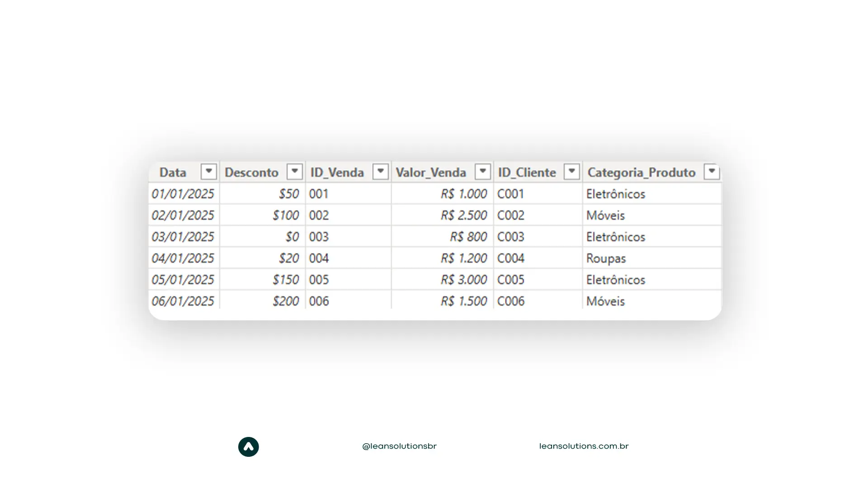Select Móveis in the 02/01/2025 row
Viewport: 868px width, 488px height.
point(652,215)
